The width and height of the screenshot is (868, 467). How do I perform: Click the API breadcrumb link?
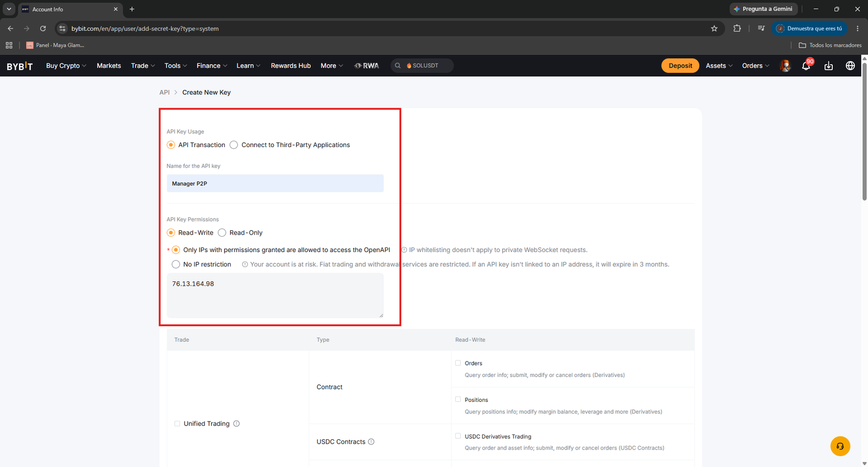coord(164,92)
